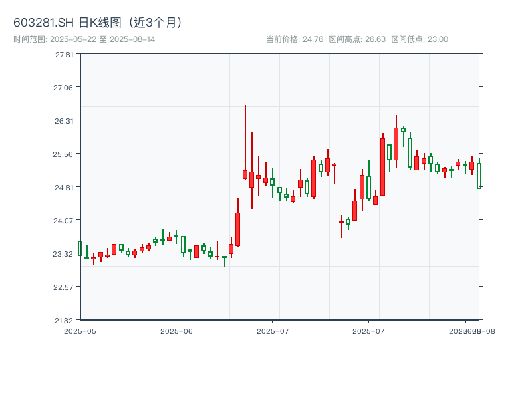Click the tallest candlestick with wick reaching 26.63
The image size is (532, 399).
[245, 142]
